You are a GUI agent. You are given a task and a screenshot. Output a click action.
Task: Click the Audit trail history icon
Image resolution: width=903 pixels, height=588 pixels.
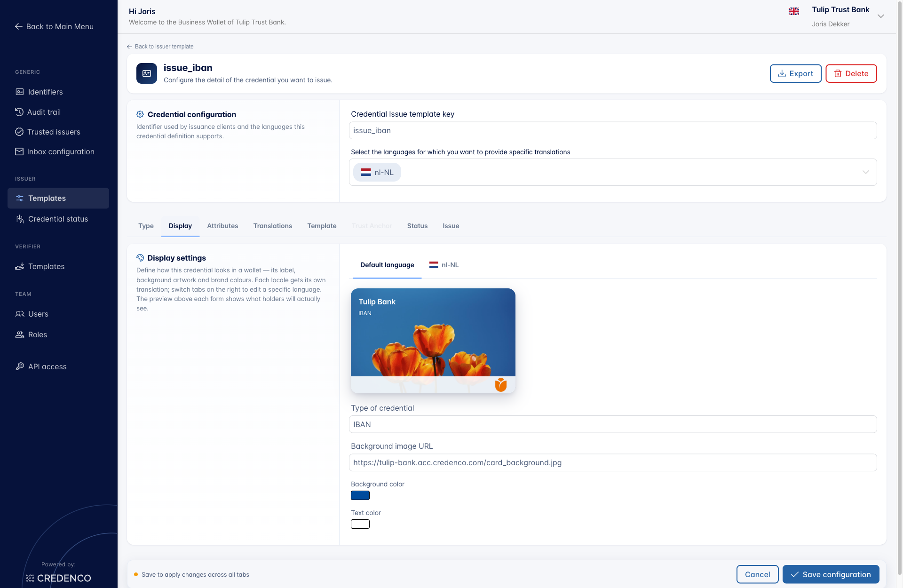click(x=19, y=112)
